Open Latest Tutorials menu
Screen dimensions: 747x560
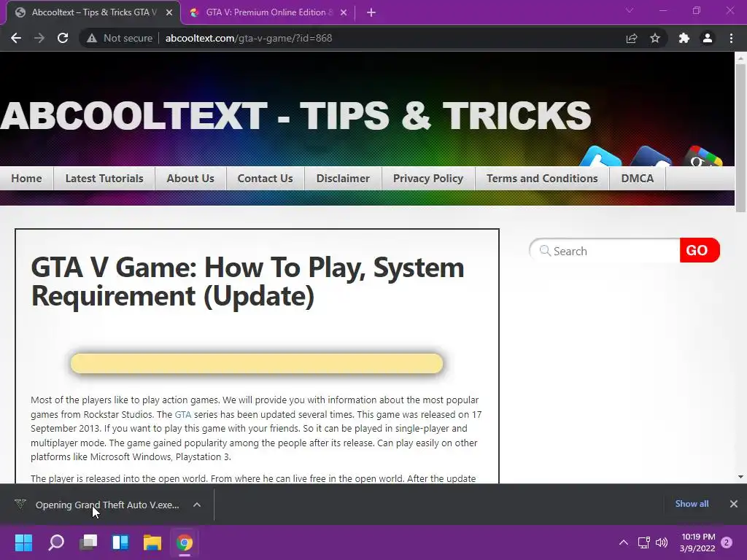pyautogui.click(x=104, y=179)
